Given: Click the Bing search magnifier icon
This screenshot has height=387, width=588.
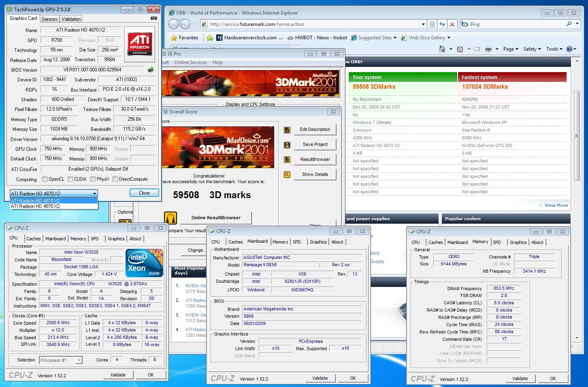Looking at the screenshot, I should [569, 24].
